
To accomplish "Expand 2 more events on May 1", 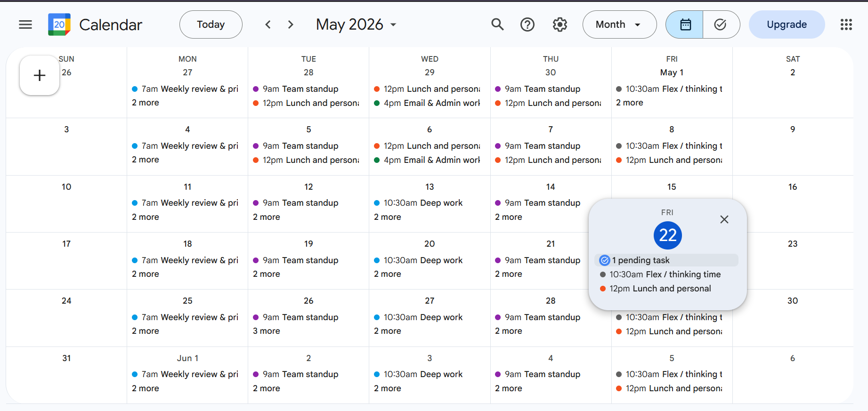I will click(630, 103).
